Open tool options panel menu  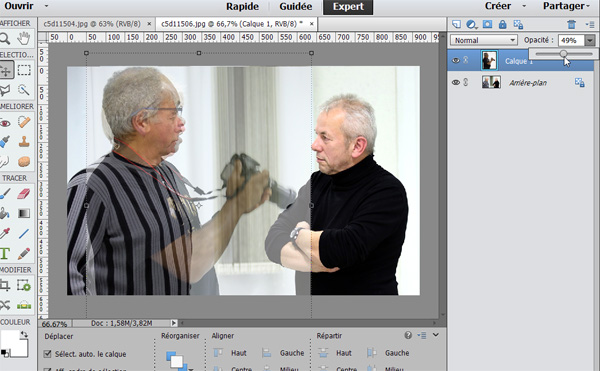tap(422, 335)
